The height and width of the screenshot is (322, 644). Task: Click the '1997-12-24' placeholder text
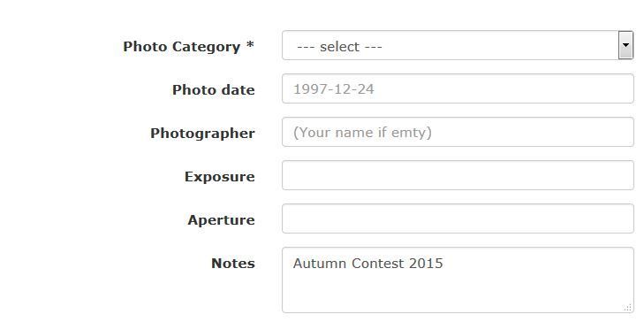[x=334, y=89]
